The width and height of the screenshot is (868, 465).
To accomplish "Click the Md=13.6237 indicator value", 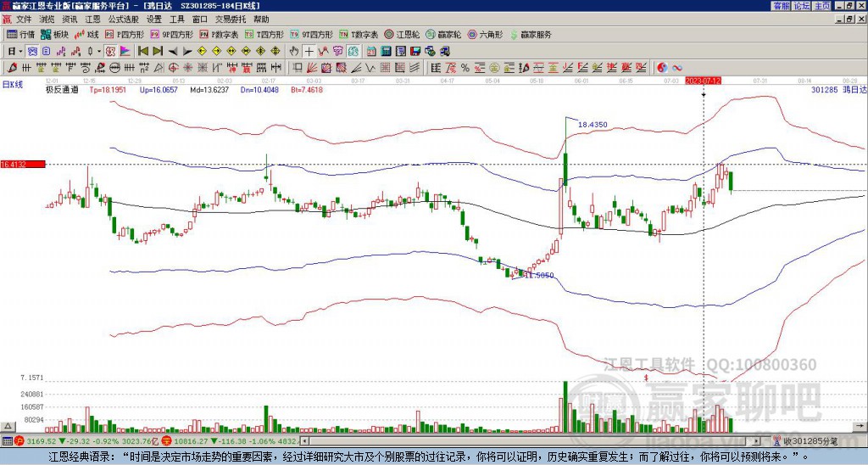I will pyautogui.click(x=209, y=89).
